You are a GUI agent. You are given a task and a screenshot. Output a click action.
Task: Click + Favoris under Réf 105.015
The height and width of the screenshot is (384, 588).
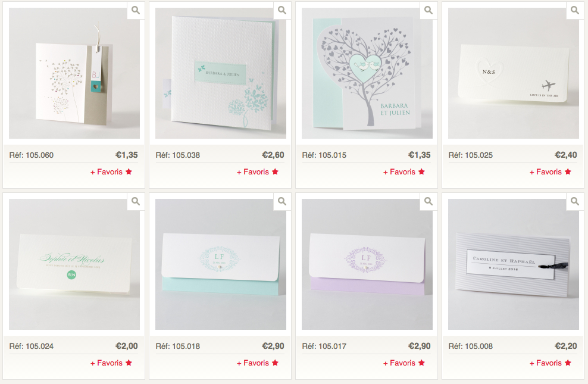click(404, 171)
